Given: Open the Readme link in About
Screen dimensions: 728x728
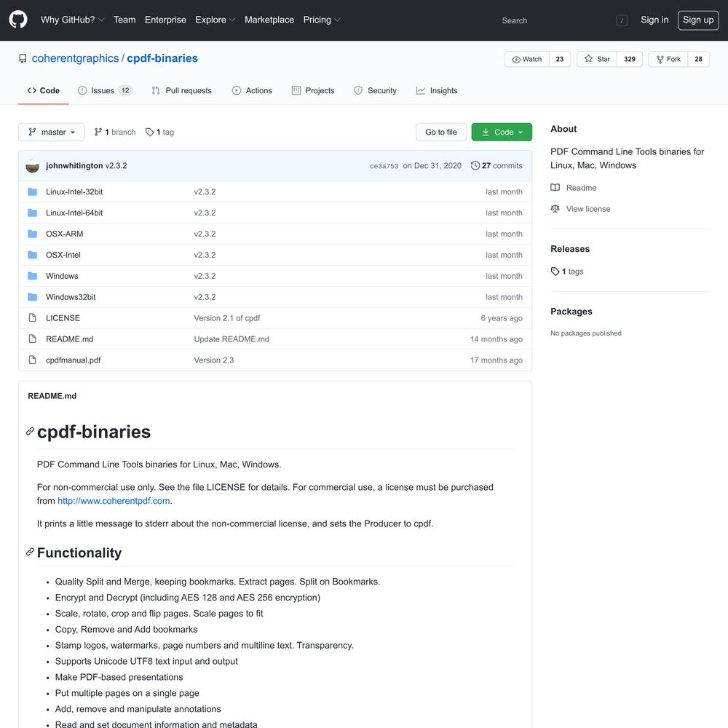Looking at the screenshot, I should [x=574, y=188].
